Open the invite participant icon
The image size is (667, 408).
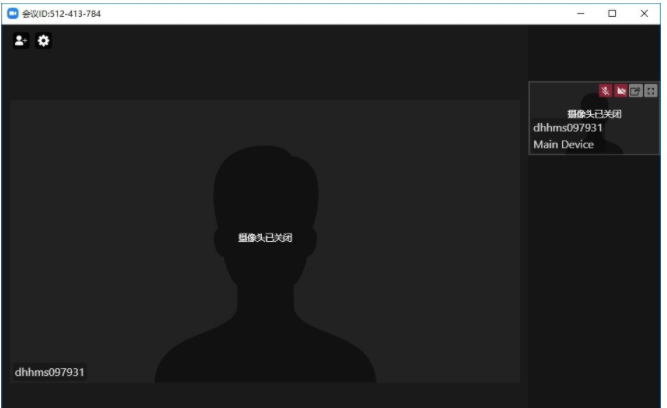[21, 41]
